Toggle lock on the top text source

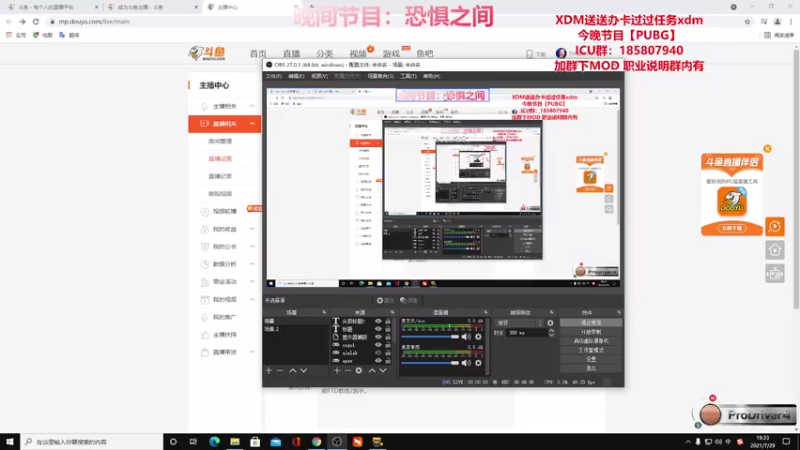click(x=388, y=321)
